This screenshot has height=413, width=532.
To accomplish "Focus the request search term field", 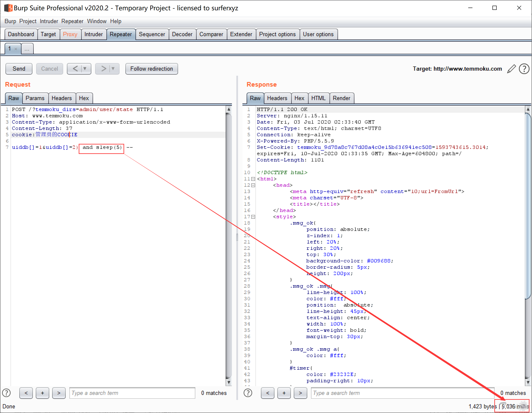I will (x=132, y=393).
